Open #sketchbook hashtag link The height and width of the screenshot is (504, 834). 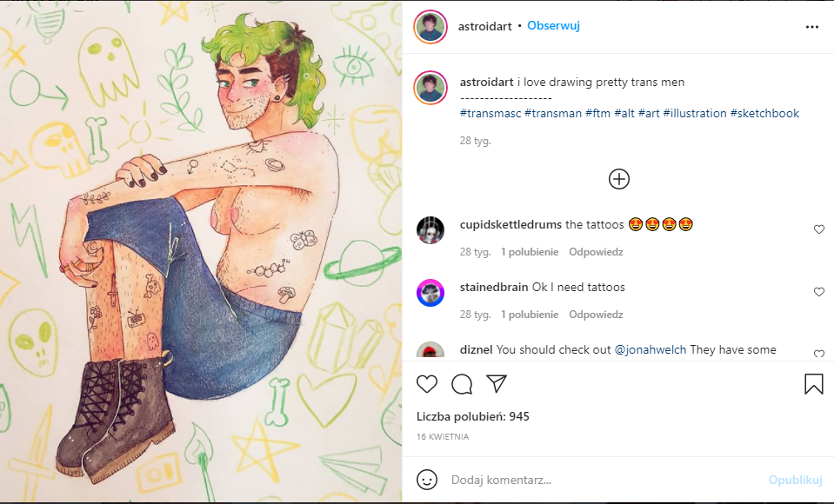pyautogui.click(x=764, y=113)
